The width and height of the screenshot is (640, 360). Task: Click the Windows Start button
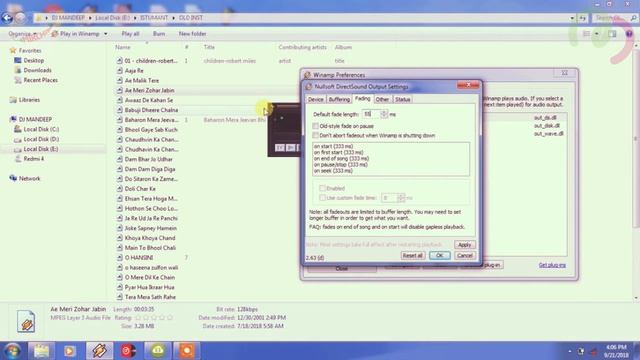(12, 351)
